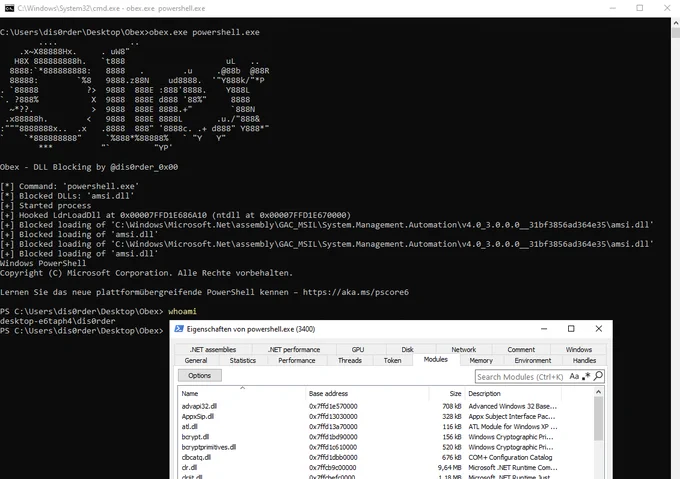
Task: Close the powershell.exe properties dialog
Action: [598, 329]
